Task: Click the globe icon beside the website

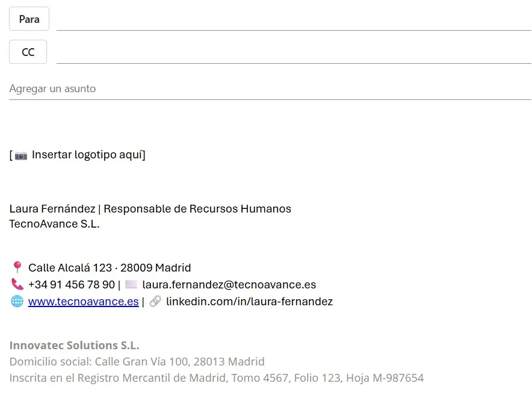Action: pos(17,301)
